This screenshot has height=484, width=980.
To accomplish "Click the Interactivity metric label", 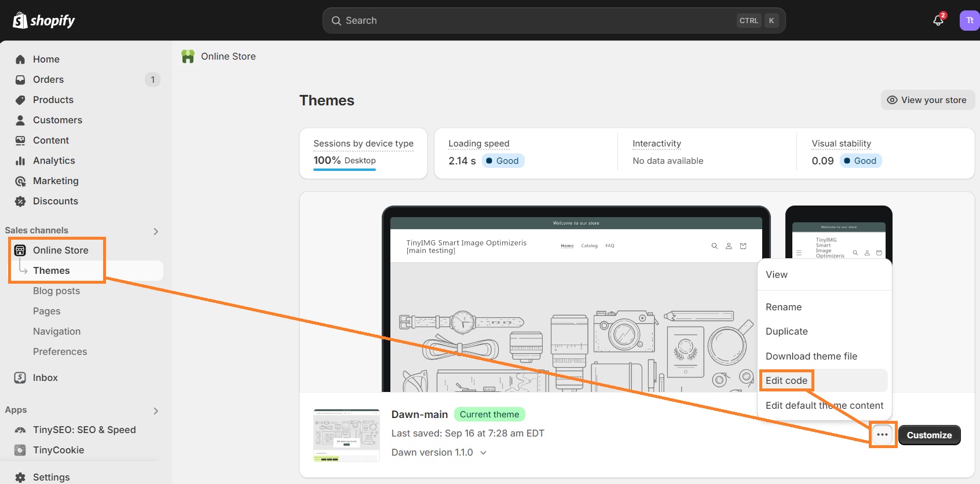I will click(657, 143).
